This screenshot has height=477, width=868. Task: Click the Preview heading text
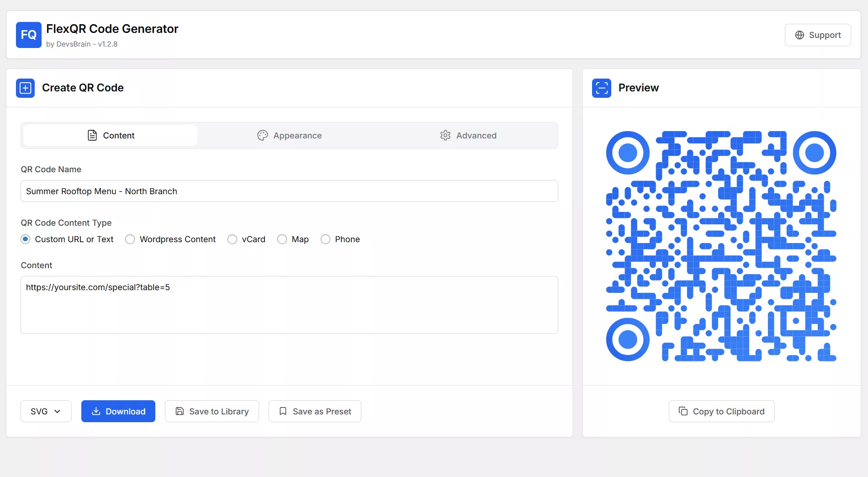point(638,88)
